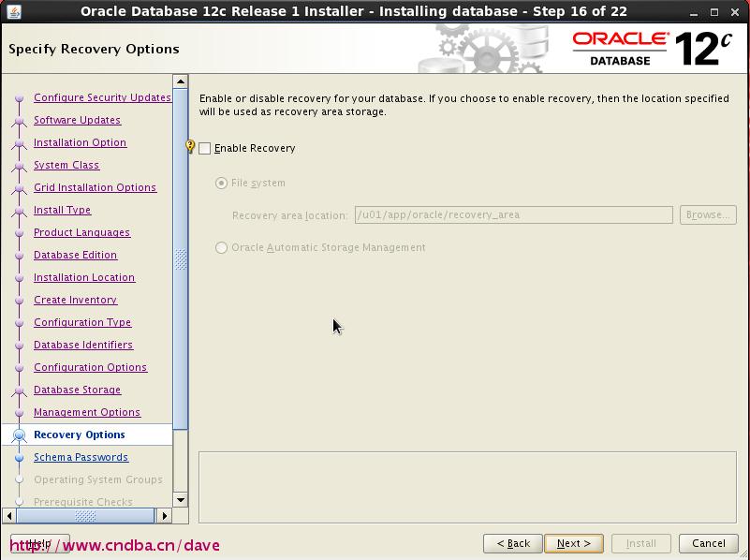Open the Software Updates step
Screen dimensions: 750x560
pyautogui.click(x=77, y=120)
